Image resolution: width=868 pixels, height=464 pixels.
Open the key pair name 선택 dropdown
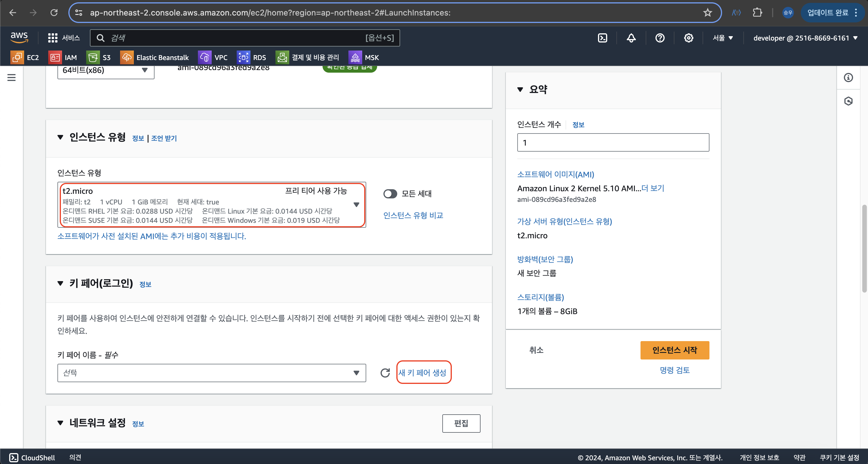[x=211, y=373]
